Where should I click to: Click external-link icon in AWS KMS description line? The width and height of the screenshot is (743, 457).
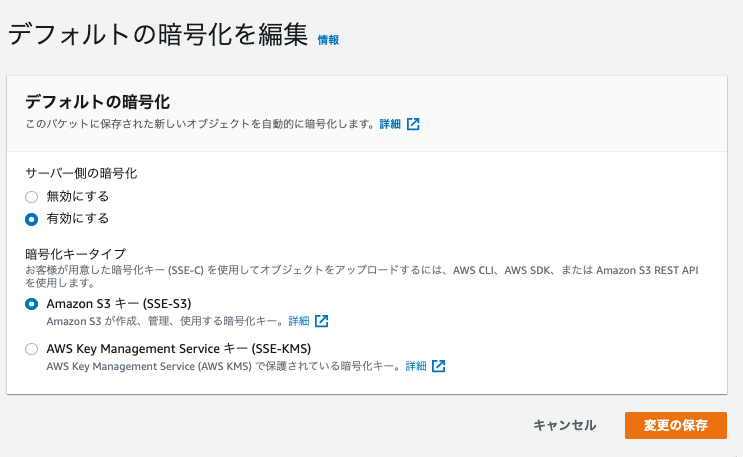coord(439,366)
